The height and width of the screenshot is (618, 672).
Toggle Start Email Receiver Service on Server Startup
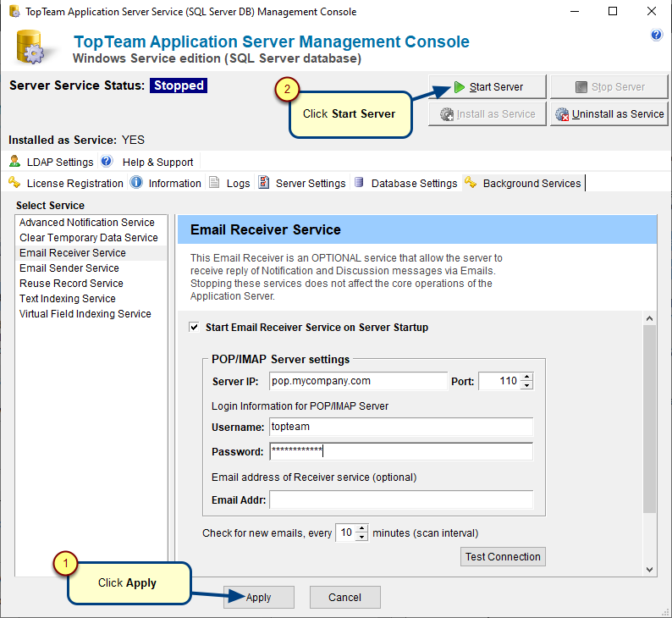(194, 328)
